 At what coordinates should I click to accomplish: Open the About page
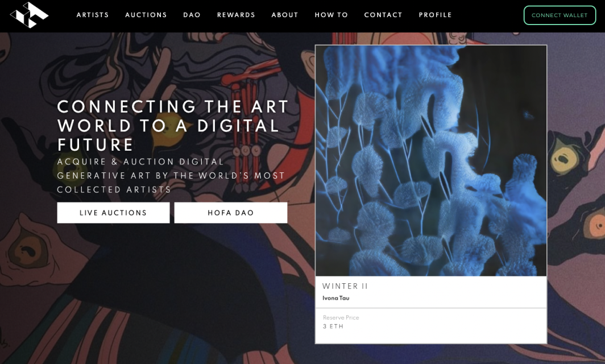click(x=285, y=15)
